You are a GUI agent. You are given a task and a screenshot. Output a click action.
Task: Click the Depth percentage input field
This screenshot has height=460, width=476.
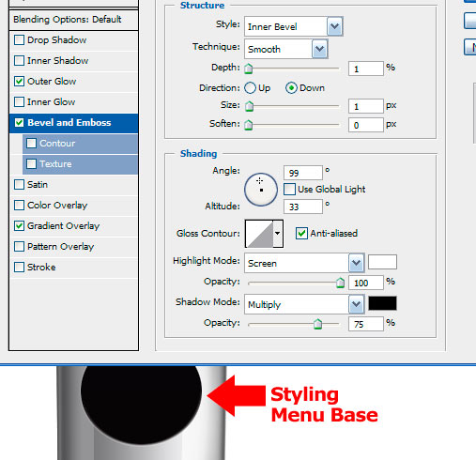[366, 69]
